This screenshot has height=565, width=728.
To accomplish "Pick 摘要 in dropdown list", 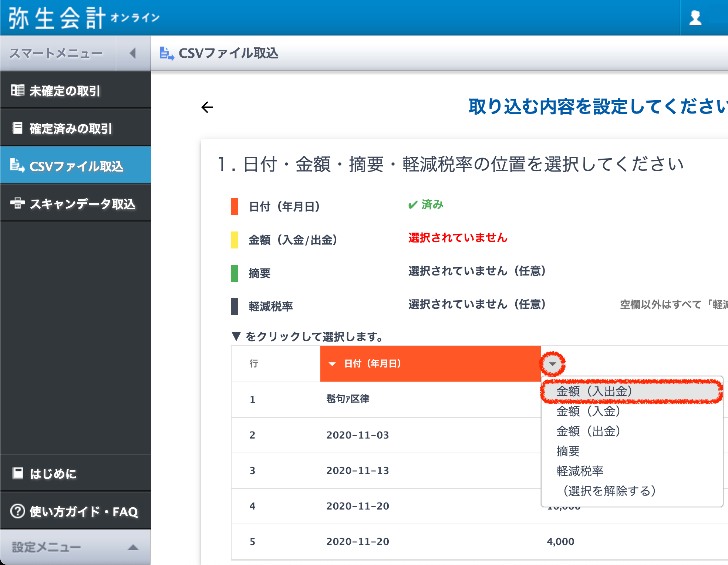I will pos(568,451).
